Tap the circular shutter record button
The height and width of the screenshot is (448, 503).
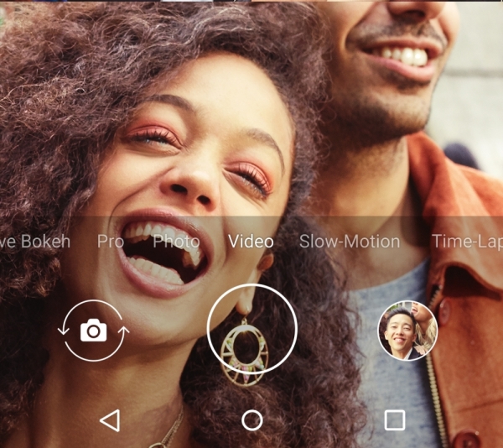(252, 329)
